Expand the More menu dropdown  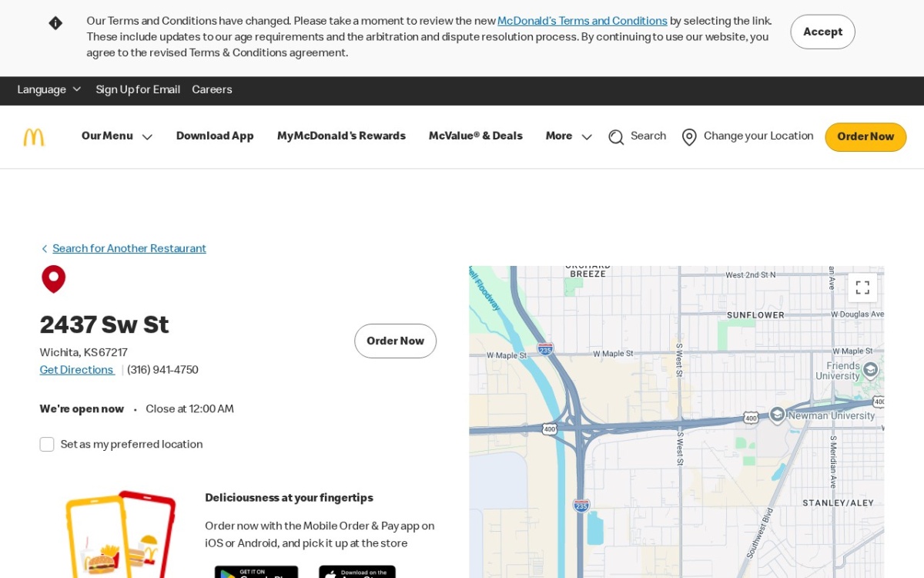[x=569, y=136]
